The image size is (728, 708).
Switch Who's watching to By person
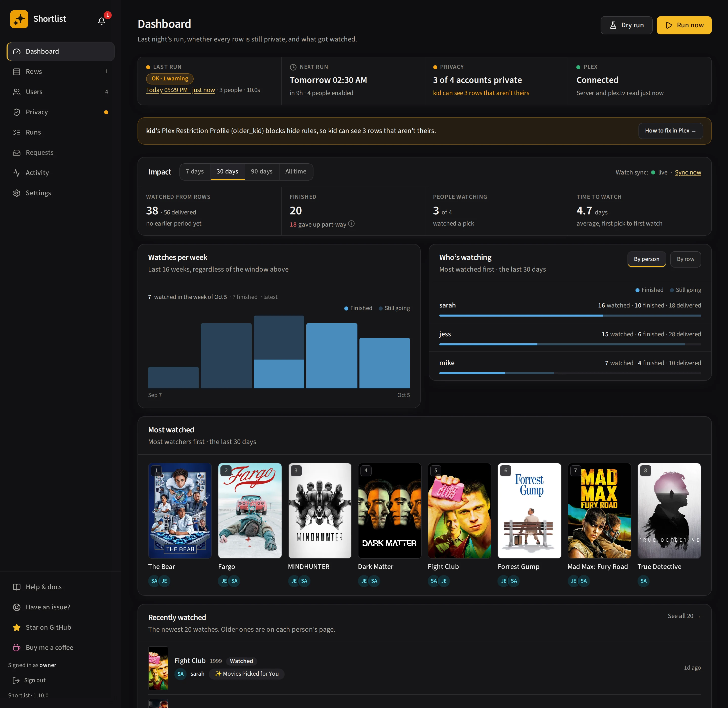click(647, 259)
